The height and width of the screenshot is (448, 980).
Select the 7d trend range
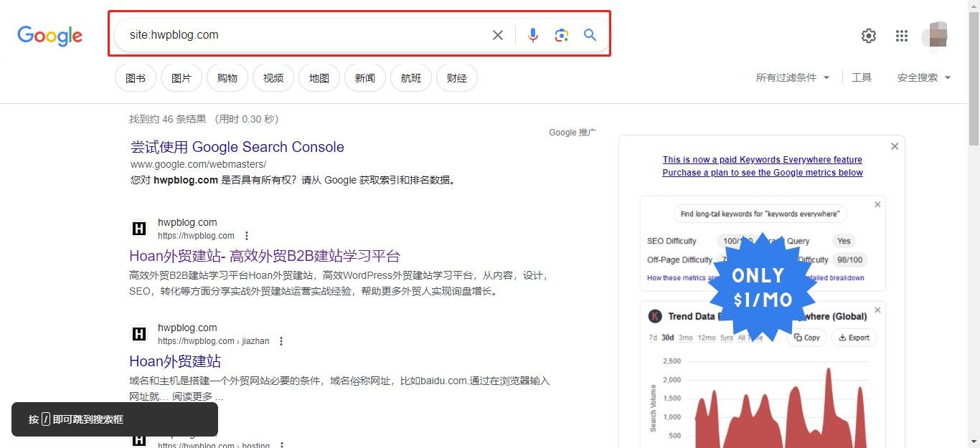point(653,338)
